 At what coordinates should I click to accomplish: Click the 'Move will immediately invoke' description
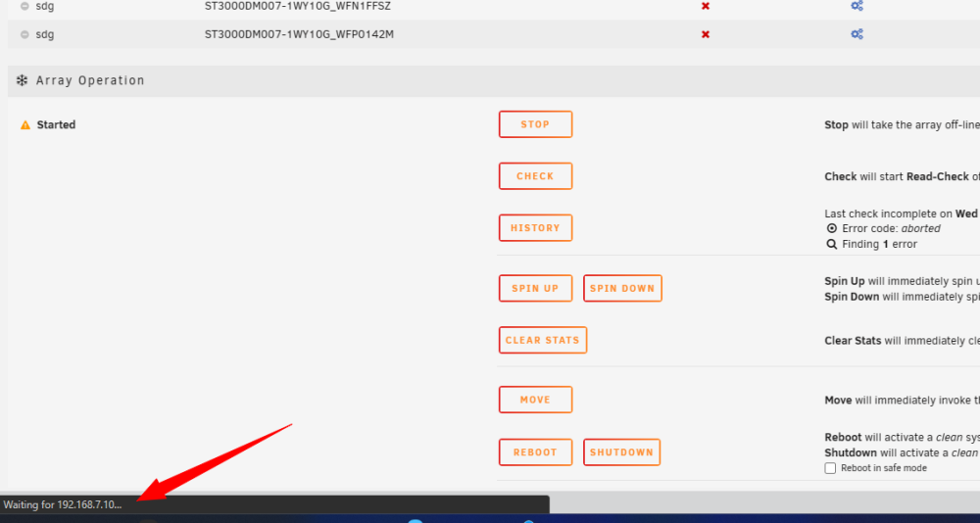902,401
